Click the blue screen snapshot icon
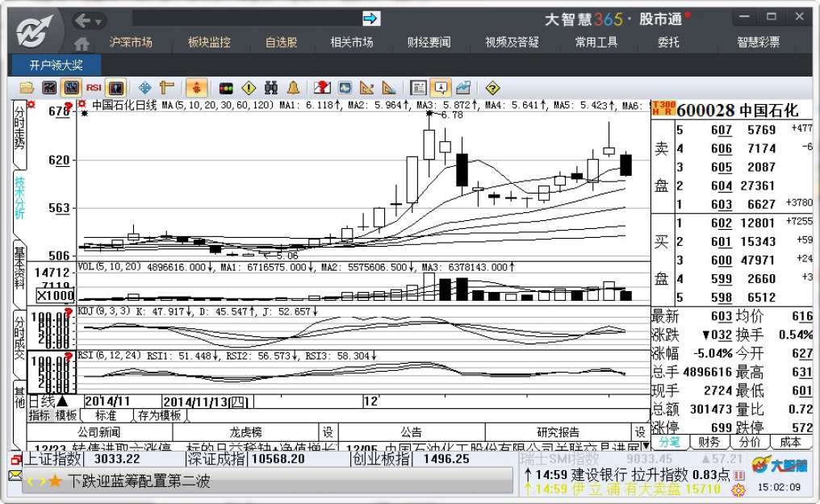Viewport: 820px width, 504px height. tap(345, 88)
